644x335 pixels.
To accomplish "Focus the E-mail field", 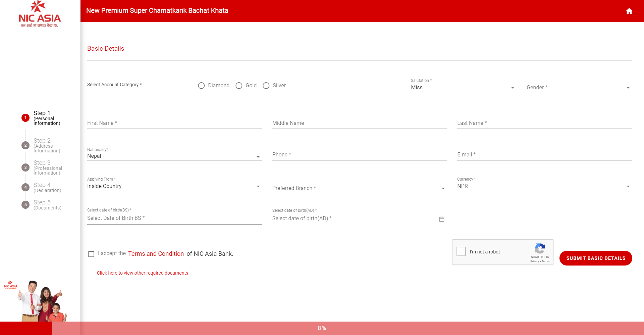I will [544, 154].
